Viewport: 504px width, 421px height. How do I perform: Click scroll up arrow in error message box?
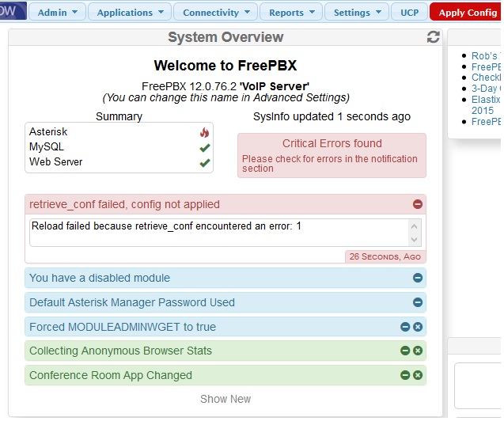click(x=415, y=226)
